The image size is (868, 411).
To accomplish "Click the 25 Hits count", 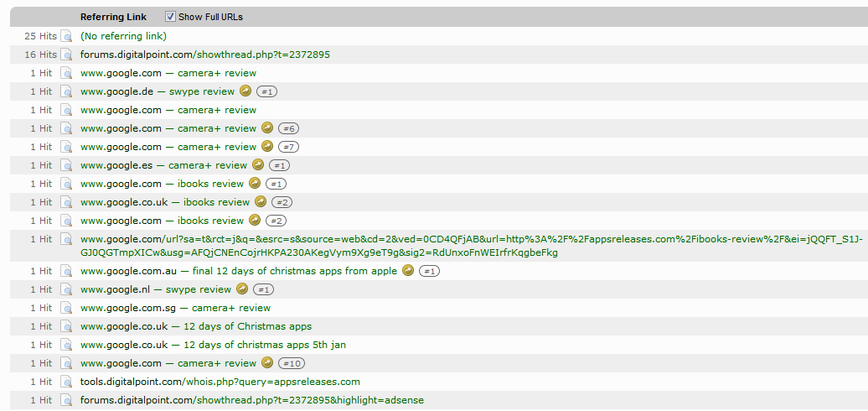I will 40,36.
